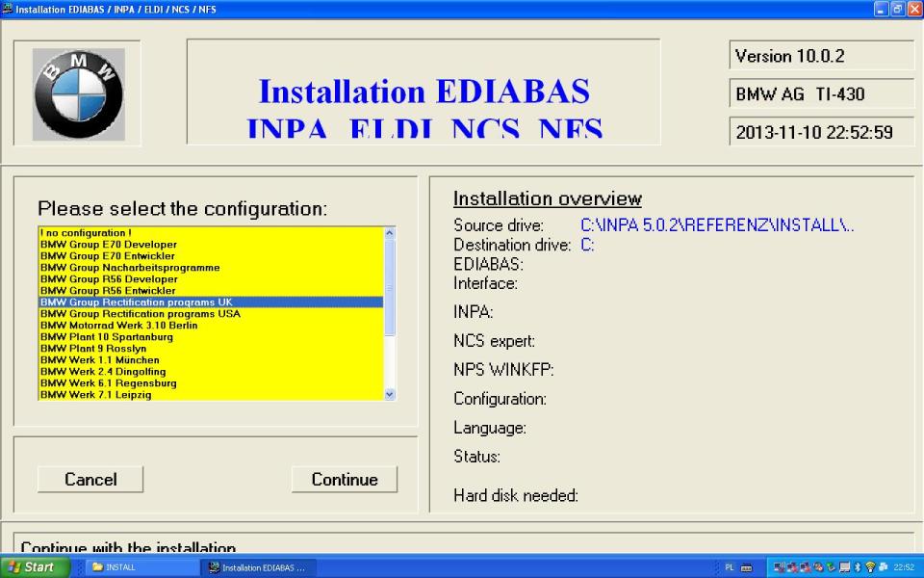This screenshot has width=924, height=578.
Task: Click the BMW logo image
Action: pos(78,93)
